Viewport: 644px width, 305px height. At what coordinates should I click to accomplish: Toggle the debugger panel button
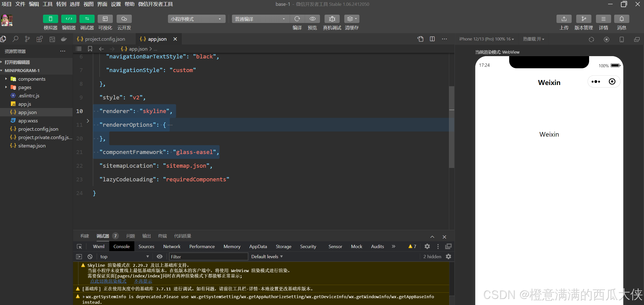pyautogui.click(x=87, y=19)
